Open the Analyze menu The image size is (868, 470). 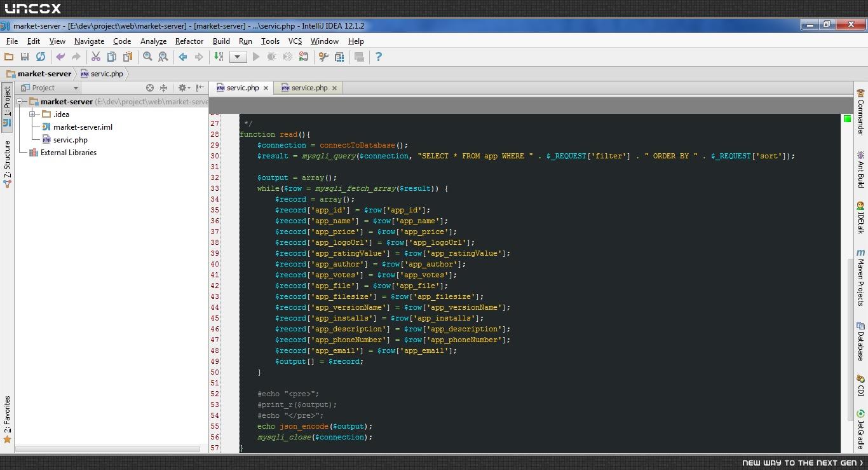click(x=153, y=41)
